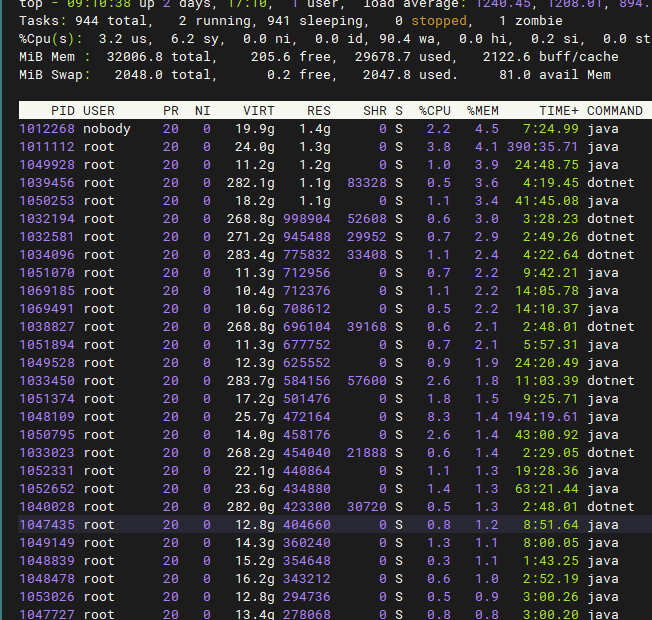
Task: Select the SHR column header
Action: click(374, 110)
